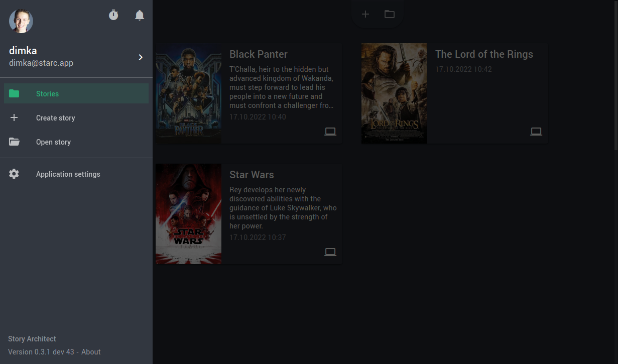Click the plus icon beside Create story
This screenshot has width=618, height=364.
tap(14, 117)
